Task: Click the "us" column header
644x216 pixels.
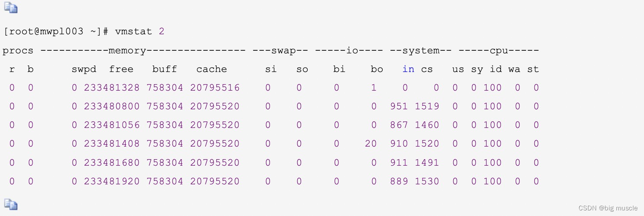Action: click(458, 69)
